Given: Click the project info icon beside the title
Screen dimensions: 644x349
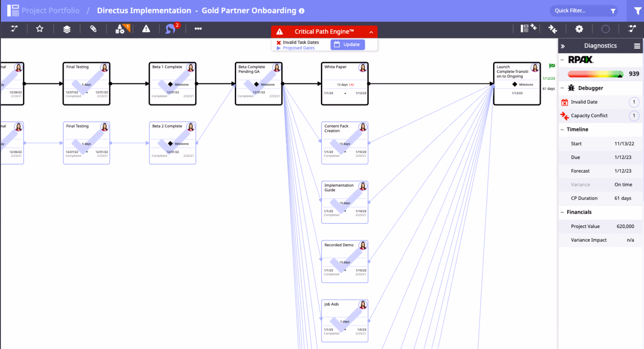Looking at the screenshot, I should [x=302, y=11].
